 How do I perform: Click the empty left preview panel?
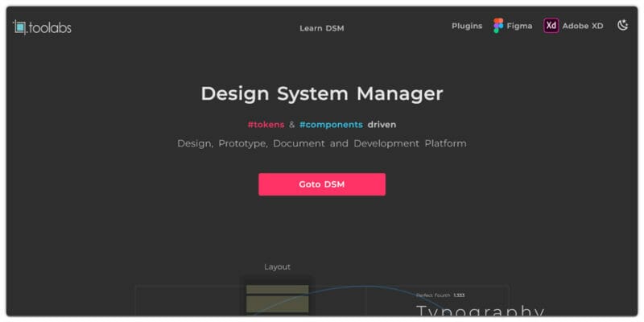coord(187,302)
